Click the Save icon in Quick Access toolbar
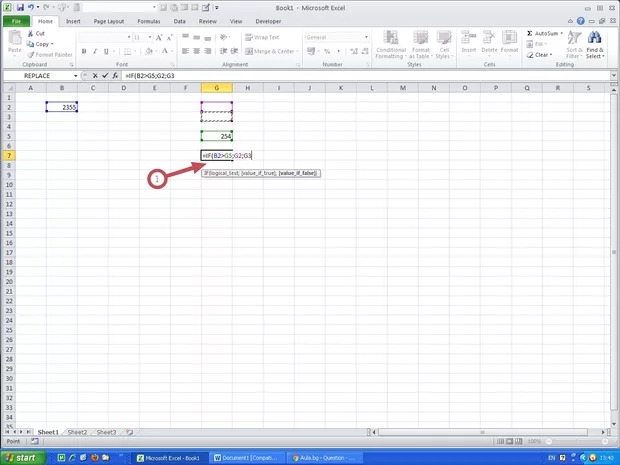The image size is (620, 465). coord(20,7)
